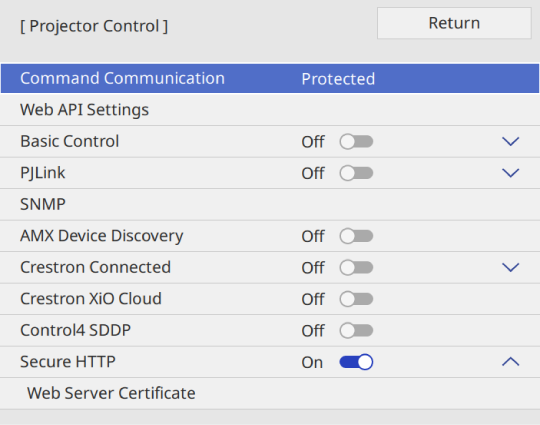540x425 pixels.
Task: Expand the Basic Control chevron
Action: click(510, 141)
